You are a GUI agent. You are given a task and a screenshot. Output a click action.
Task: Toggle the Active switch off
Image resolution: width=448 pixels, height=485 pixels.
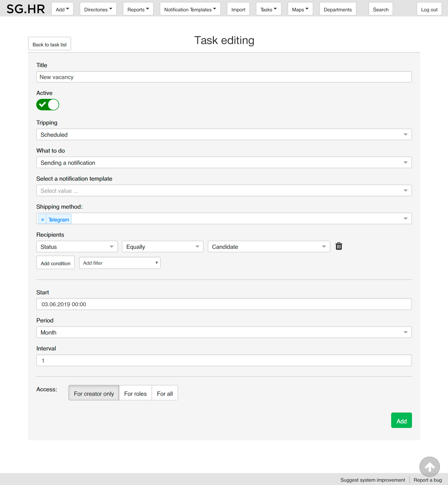click(48, 105)
